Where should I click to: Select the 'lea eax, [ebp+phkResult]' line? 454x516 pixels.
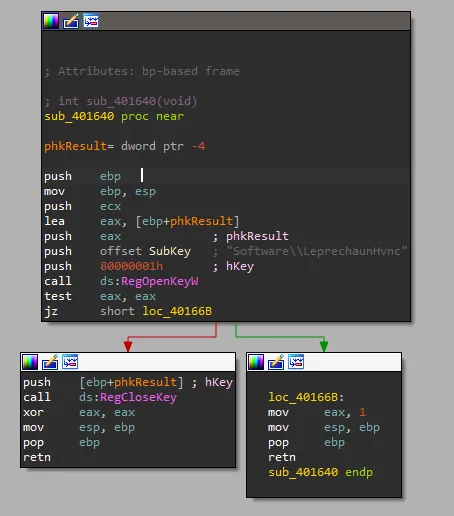tap(142, 221)
